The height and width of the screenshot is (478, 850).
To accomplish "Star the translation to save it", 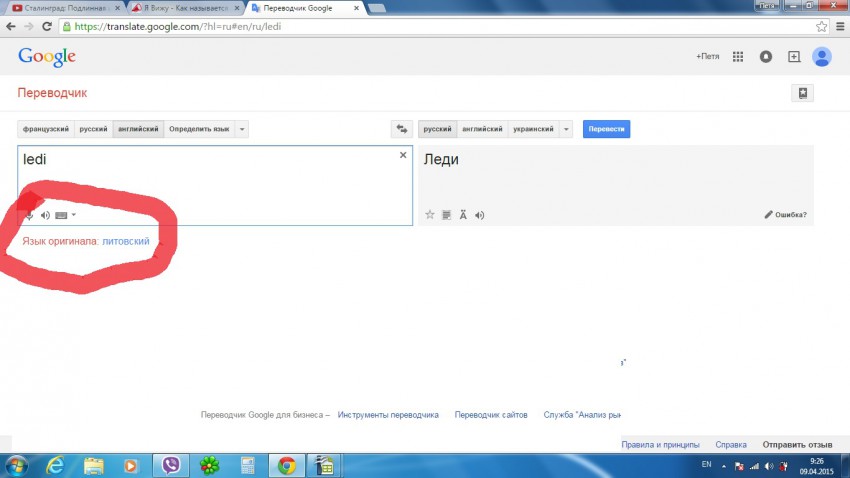I will 430,214.
